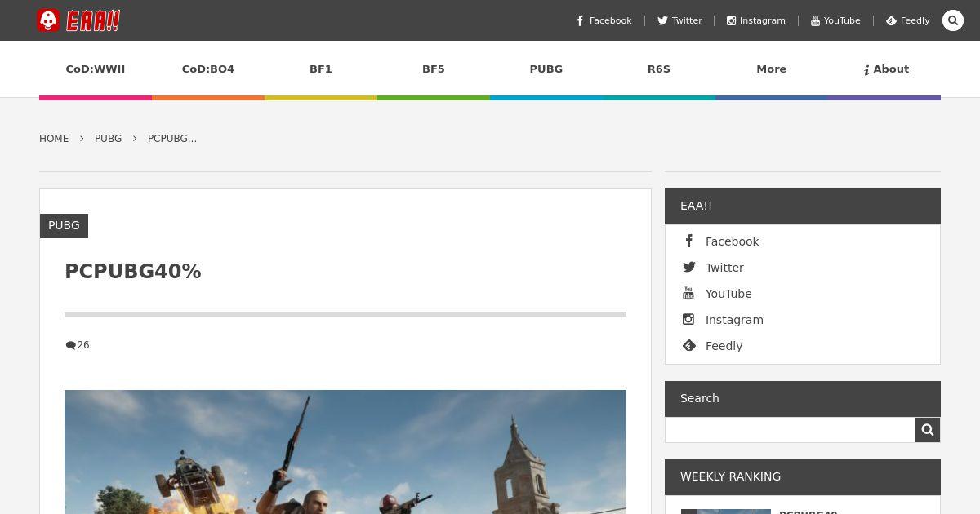Open Instagram link in top header
The height and width of the screenshot is (514, 980).
[x=756, y=20]
